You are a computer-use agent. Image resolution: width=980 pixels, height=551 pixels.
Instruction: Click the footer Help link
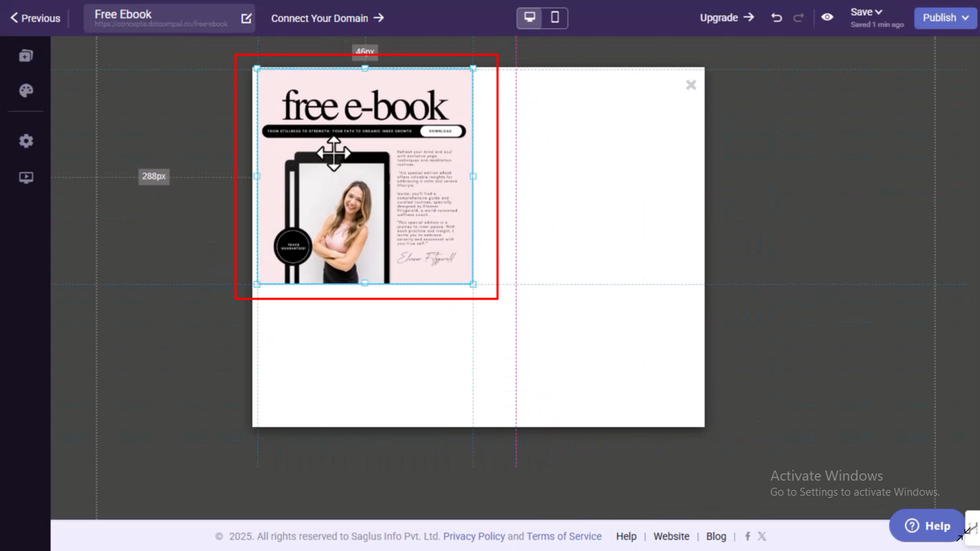click(626, 537)
